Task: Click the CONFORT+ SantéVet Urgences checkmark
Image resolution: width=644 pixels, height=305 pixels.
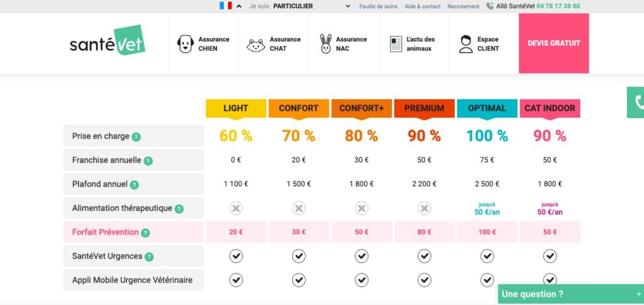Action: [362, 256]
